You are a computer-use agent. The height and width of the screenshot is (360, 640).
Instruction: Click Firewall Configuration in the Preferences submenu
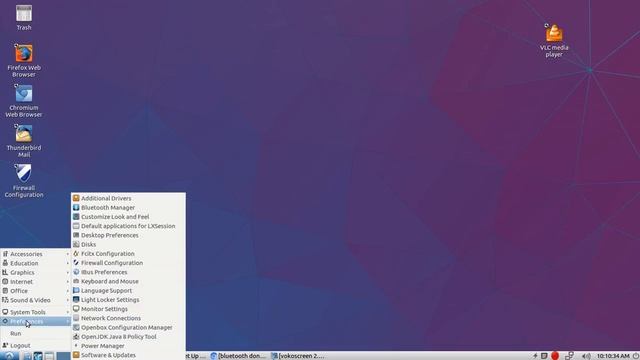coord(128,263)
